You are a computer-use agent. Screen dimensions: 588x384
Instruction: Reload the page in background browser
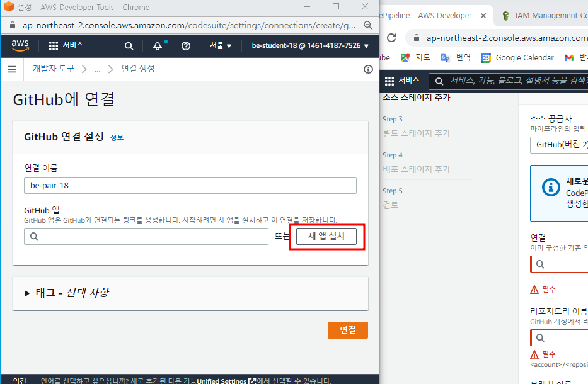391,38
